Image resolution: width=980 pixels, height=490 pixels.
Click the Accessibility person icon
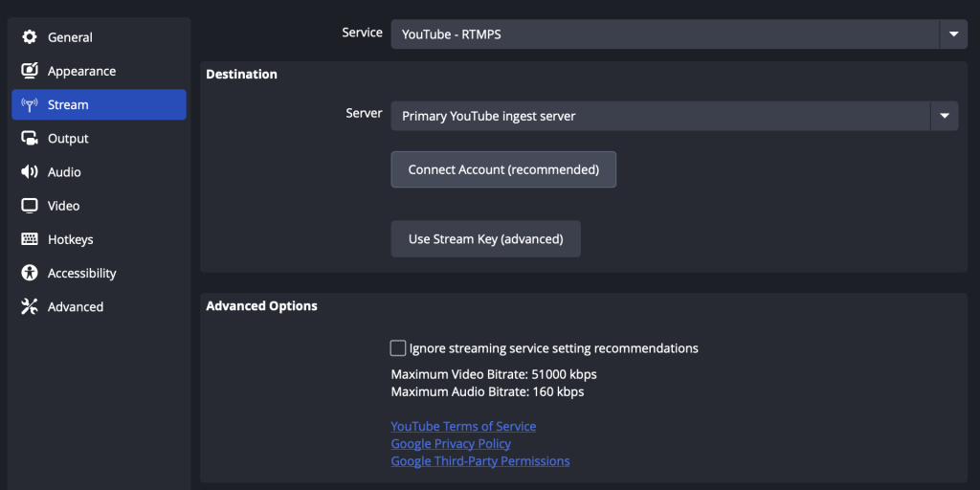tap(30, 273)
